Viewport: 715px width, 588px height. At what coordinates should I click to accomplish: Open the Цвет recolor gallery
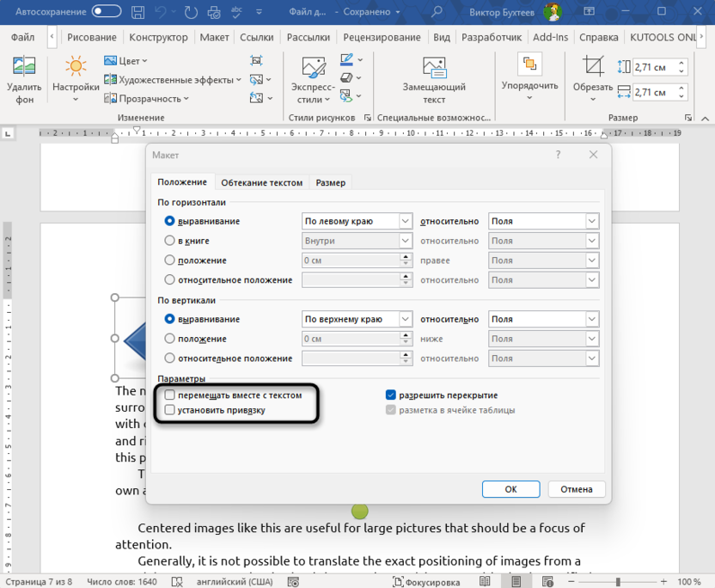[x=127, y=60]
